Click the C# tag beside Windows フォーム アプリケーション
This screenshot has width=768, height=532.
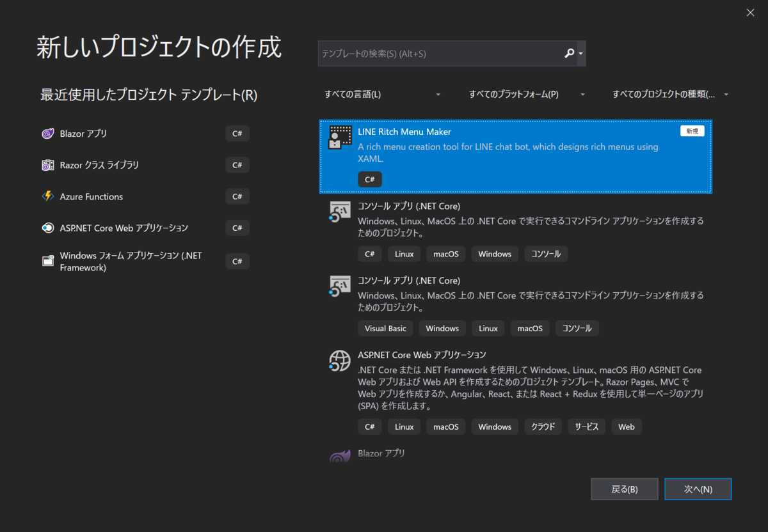pyautogui.click(x=237, y=261)
